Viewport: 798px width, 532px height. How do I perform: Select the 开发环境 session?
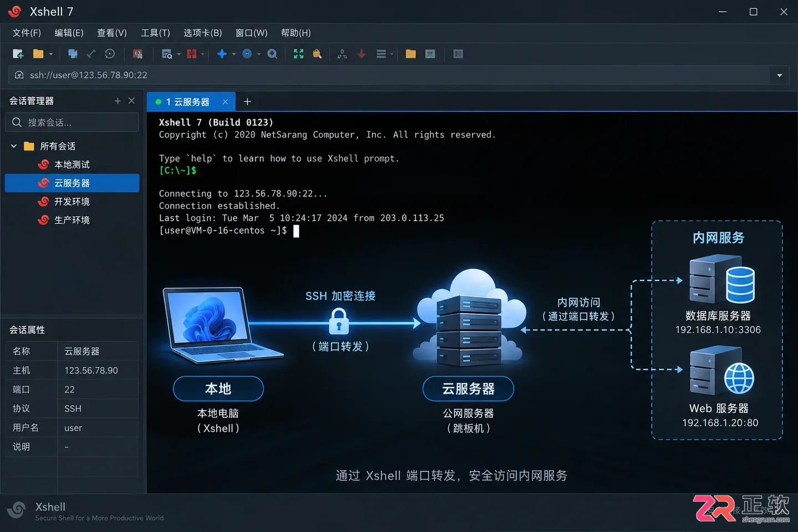click(x=72, y=202)
